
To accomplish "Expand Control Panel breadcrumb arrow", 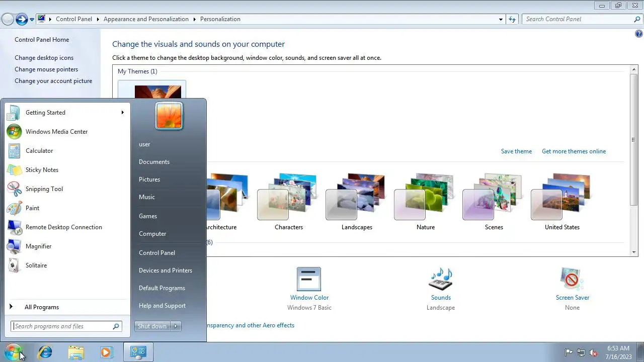I will (98, 19).
